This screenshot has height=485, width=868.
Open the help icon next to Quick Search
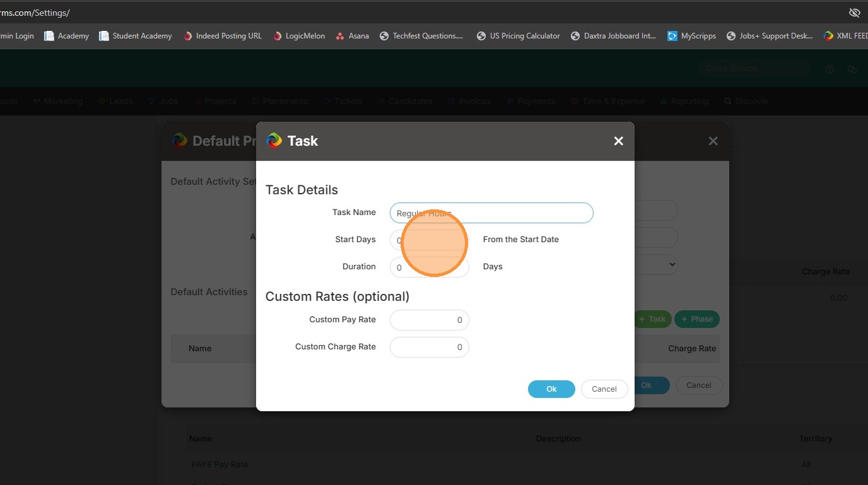pyautogui.click(x=830, y=69)
